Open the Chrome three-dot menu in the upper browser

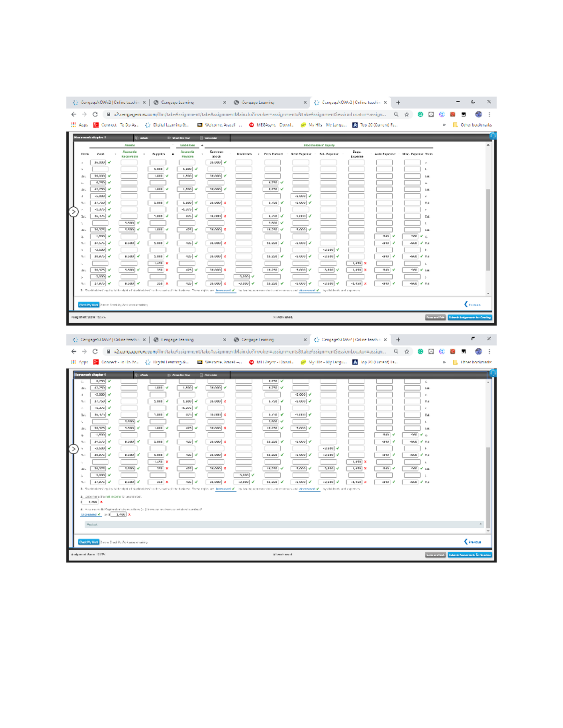click(489, 114)
